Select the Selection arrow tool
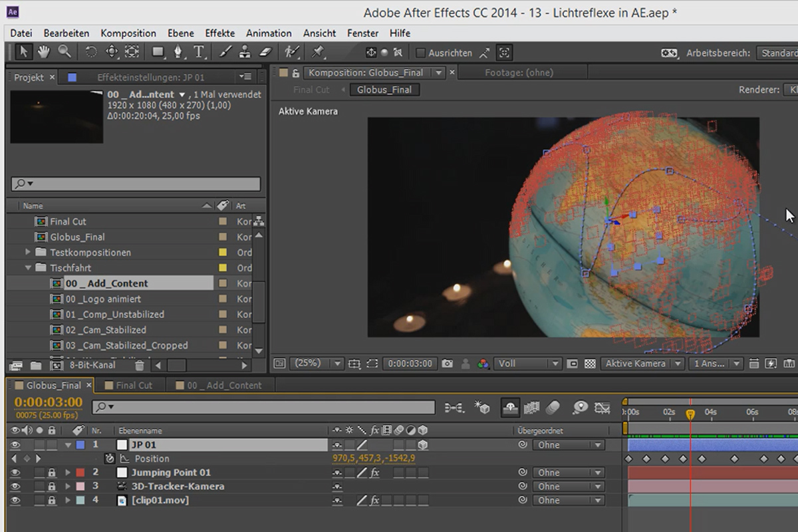Image resolution: width=798 pixels, height=532 pixels. [24, 51]
